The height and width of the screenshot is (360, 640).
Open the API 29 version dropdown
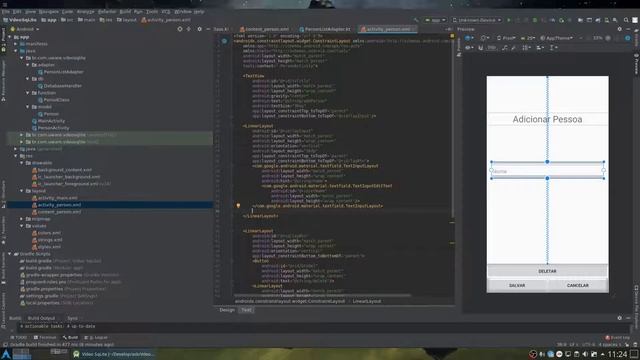pyautogui.click(x=528, y=38)
